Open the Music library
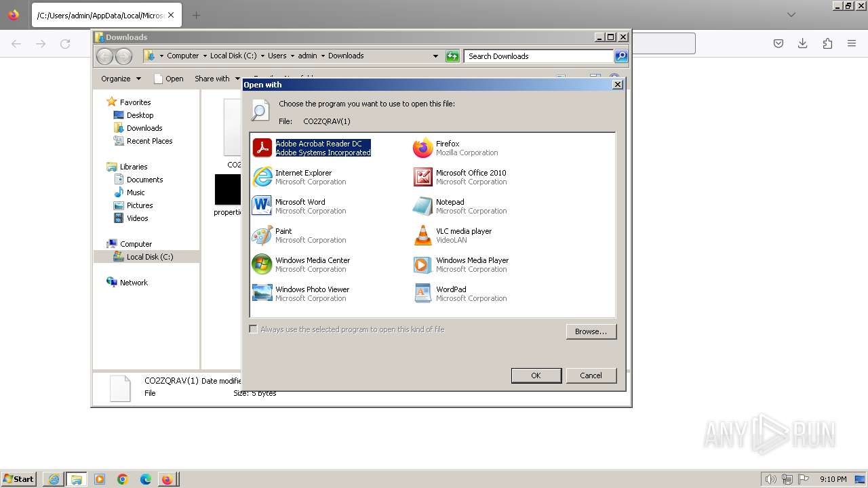 point(136,192)
